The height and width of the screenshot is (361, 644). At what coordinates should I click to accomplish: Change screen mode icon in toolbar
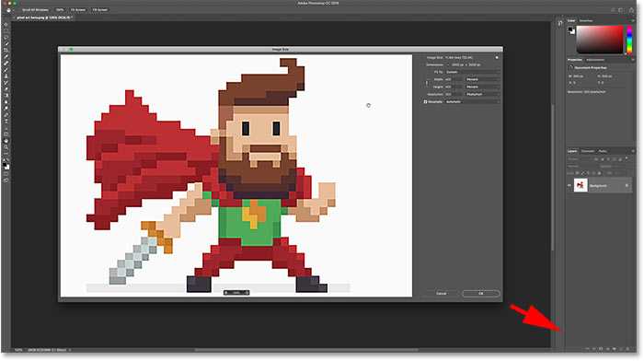6,180
